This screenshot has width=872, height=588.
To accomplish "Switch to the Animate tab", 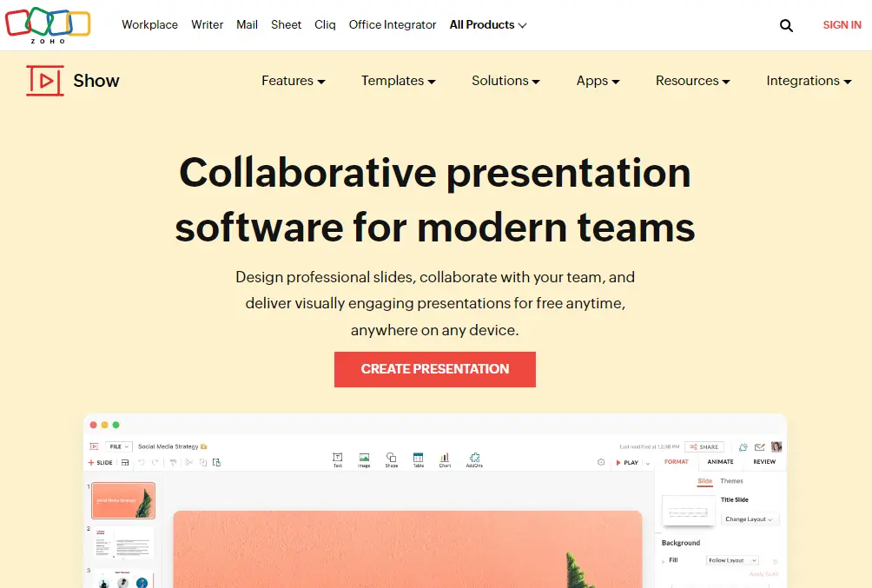I will tap(720, 462).
